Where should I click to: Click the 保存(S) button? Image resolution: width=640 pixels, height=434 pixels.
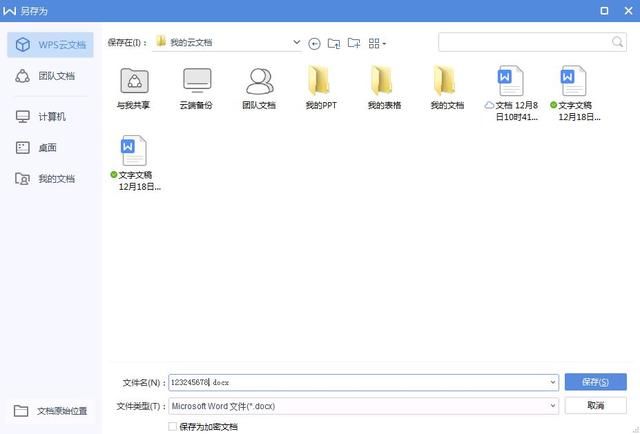pyautogui.click(x=596, y=382)
